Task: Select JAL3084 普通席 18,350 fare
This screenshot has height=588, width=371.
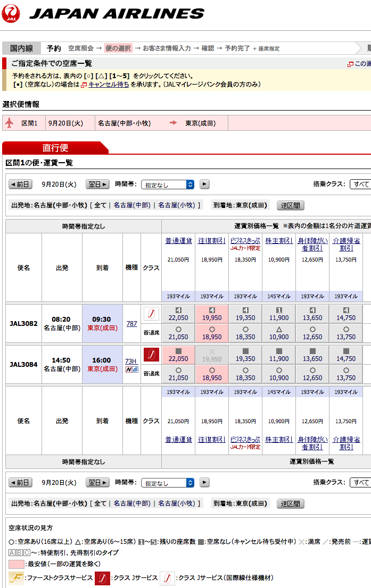Action: click(245, 374)
